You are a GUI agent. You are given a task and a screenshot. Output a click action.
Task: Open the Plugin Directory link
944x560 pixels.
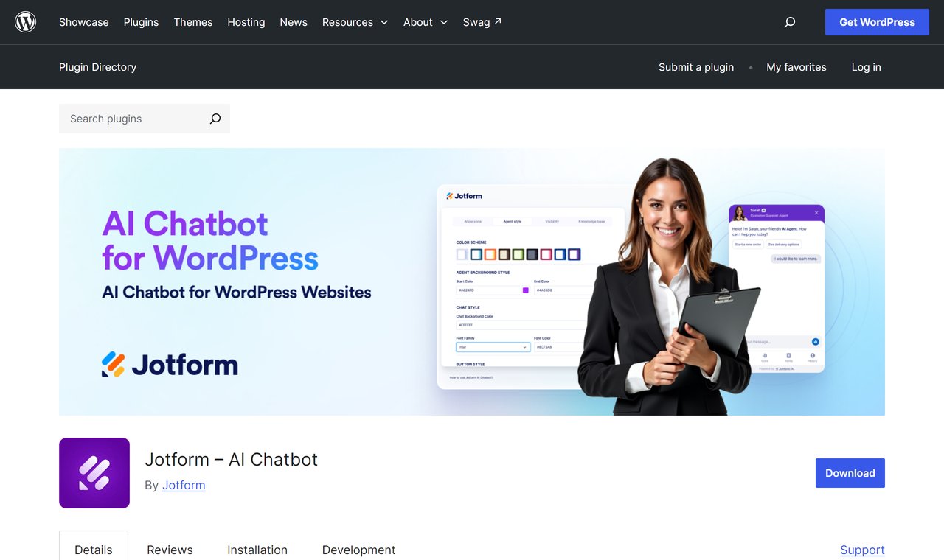[98, 67]
